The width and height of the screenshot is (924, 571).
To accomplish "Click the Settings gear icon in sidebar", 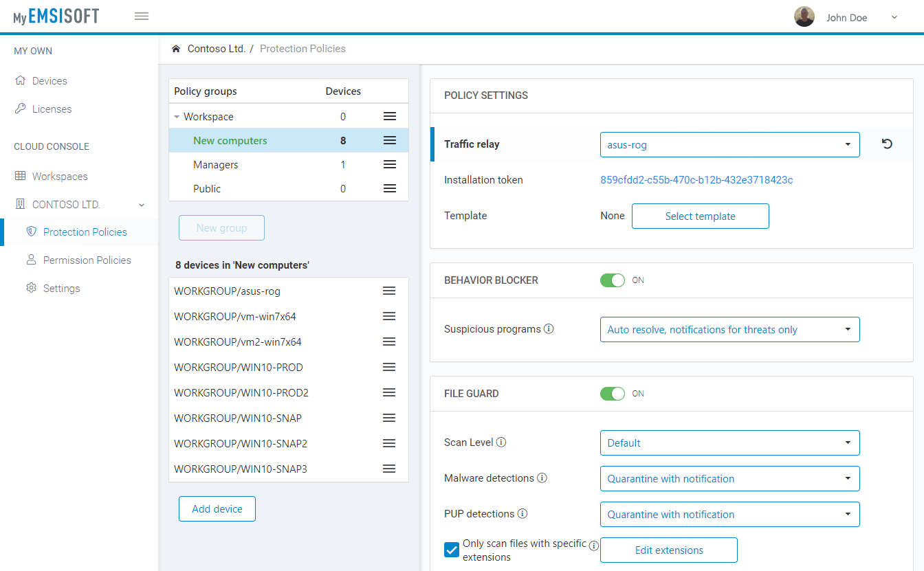I will pyautogui.click(x=31, y=288).
